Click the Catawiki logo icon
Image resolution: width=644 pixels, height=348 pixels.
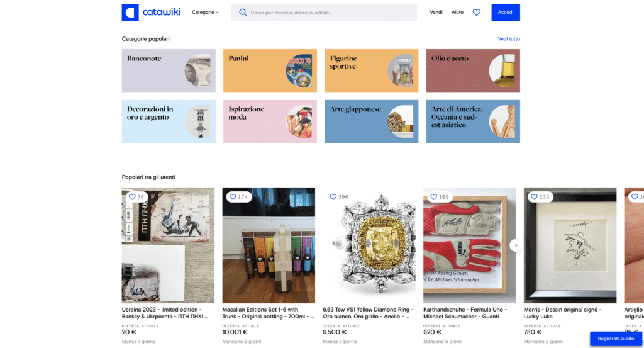[x=130, y=13]
